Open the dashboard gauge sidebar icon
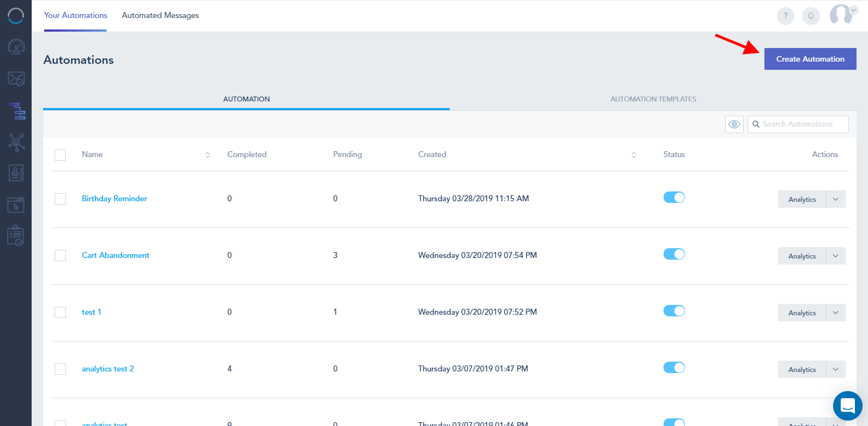Screen dimensions: 868x426 16,47
